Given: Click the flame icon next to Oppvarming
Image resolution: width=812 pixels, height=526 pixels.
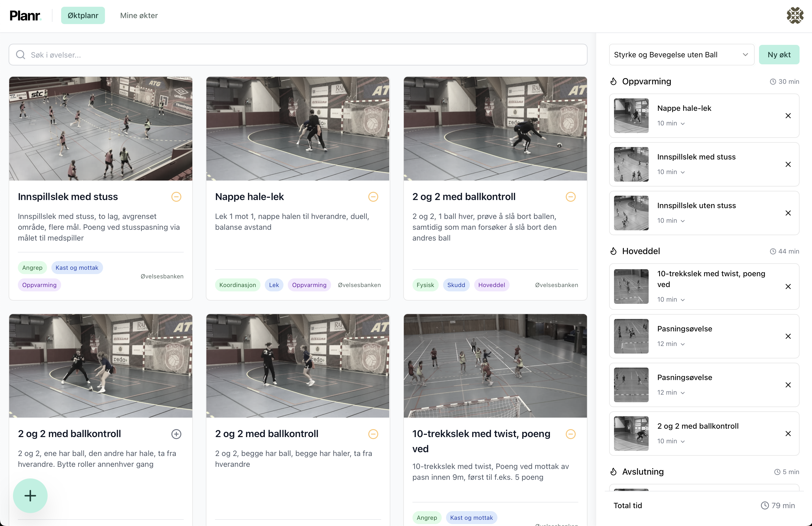Looking at the screenshot, I should 613,81.
